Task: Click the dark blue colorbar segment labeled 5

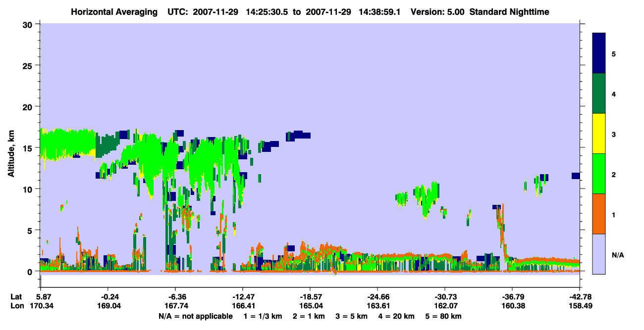Action: click(599, 53)
